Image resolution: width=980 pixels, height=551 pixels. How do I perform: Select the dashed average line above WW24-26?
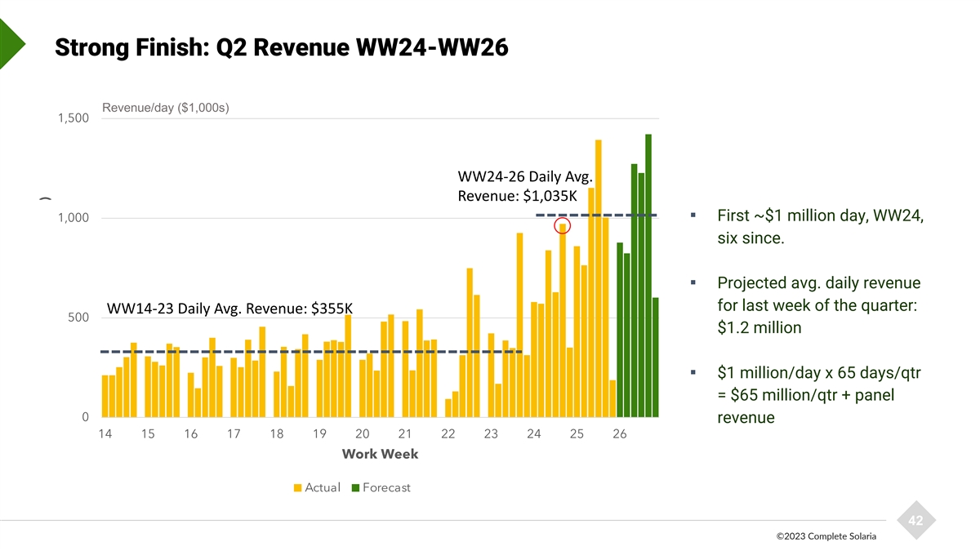[596, 215]
